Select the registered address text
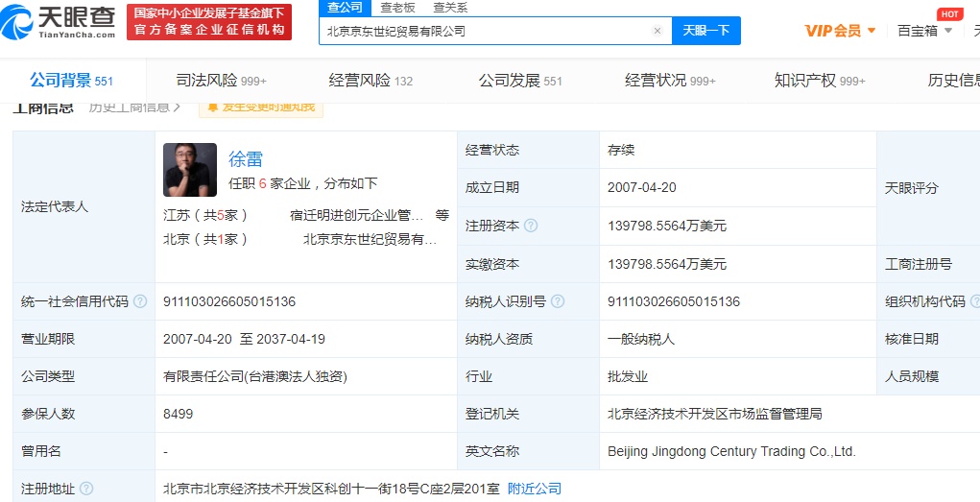This screenshot has height=502, width=980. click(331, 489)
